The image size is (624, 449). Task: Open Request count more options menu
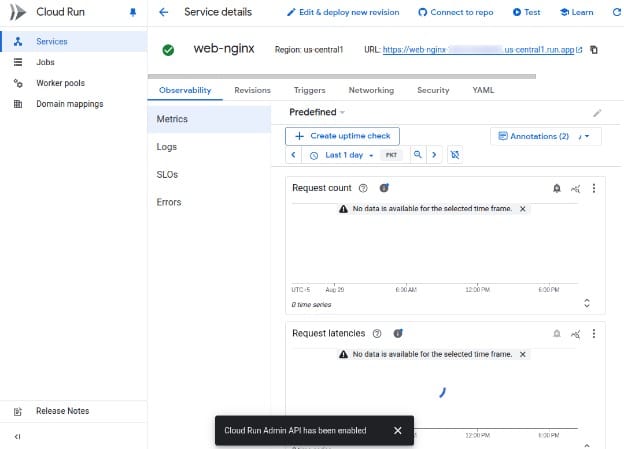coord(594,188)
